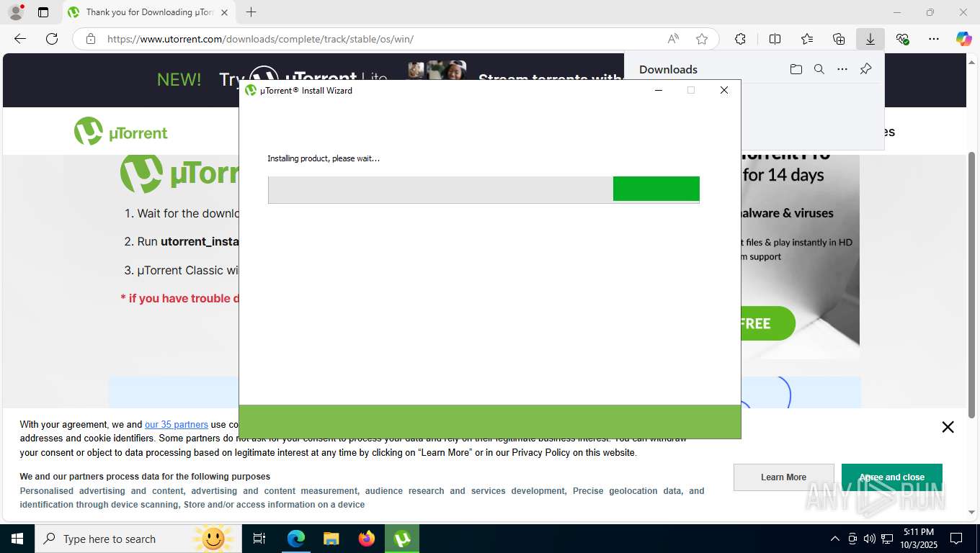
Task: Click the taskbar search box
Action: coord(138,539)
